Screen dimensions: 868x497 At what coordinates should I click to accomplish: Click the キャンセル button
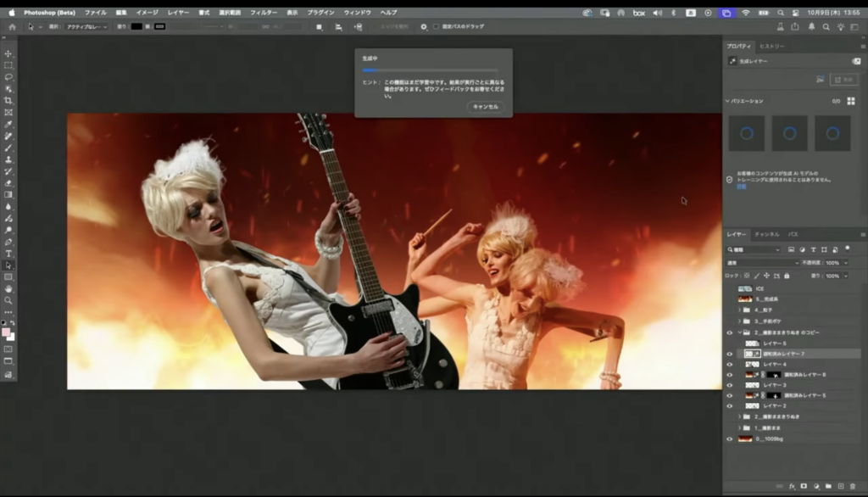[x=485, y=107]
